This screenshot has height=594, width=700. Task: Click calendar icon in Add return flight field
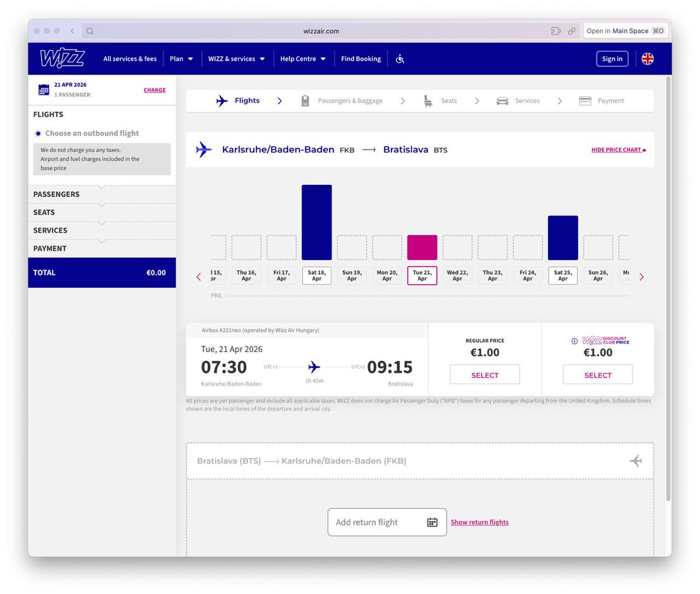coord(432,522)
